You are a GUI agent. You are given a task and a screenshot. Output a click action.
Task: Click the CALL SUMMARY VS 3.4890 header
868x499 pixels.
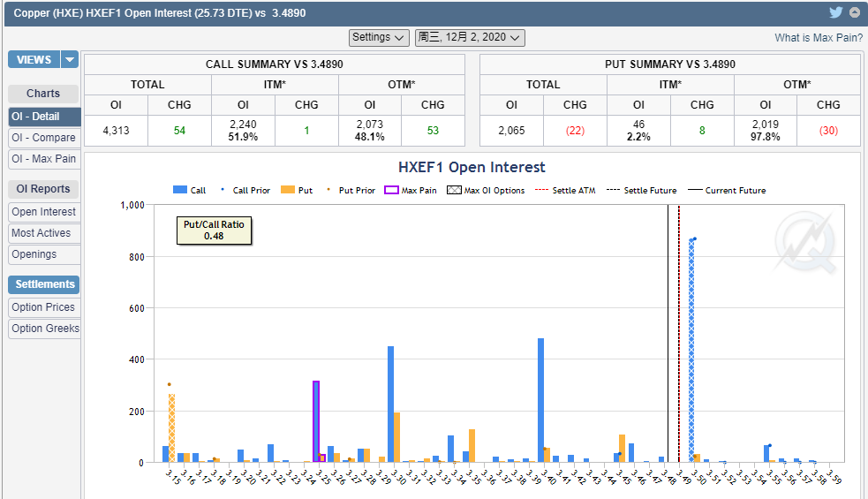(275, 64)
